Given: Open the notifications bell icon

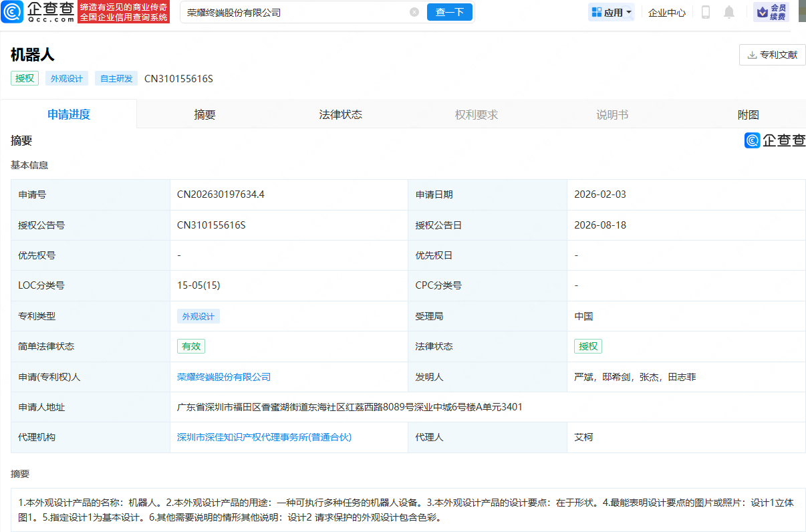Looking at the screenshot, I should coord(729,12).
